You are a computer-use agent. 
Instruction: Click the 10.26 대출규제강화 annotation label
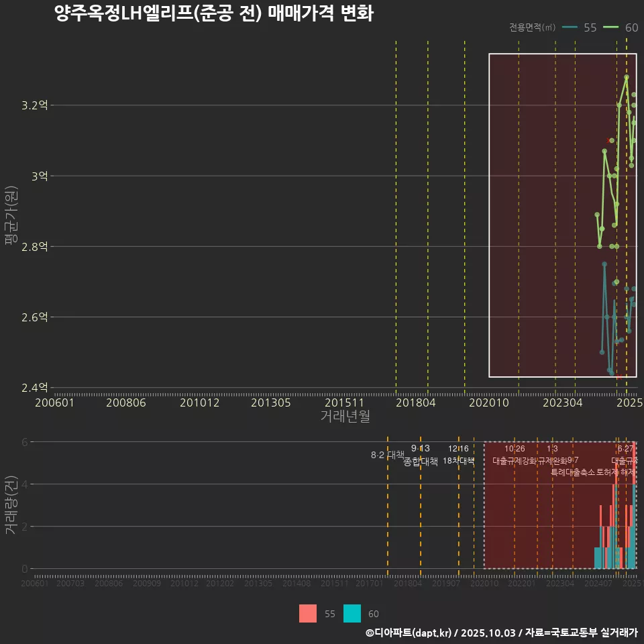(515, 455)
